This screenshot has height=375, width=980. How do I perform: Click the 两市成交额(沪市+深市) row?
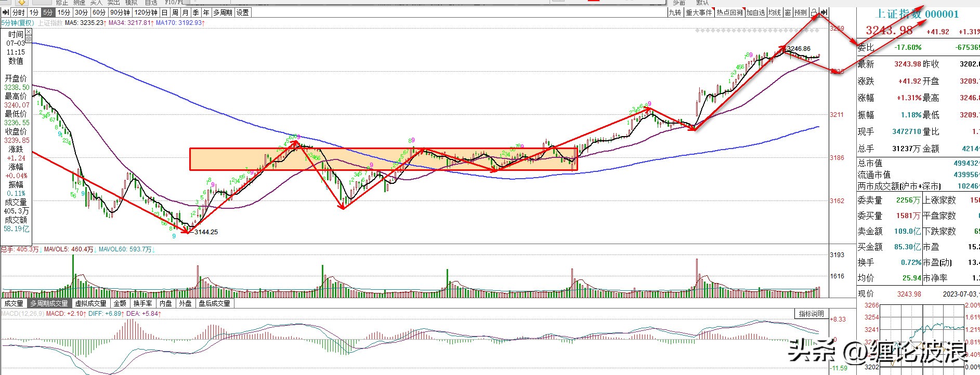(x=918, y=186)
